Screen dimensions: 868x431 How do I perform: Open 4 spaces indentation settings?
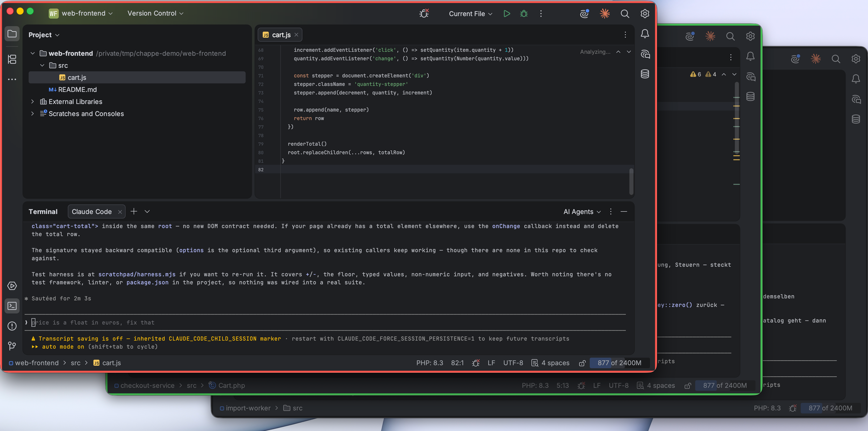click(551, 363)
